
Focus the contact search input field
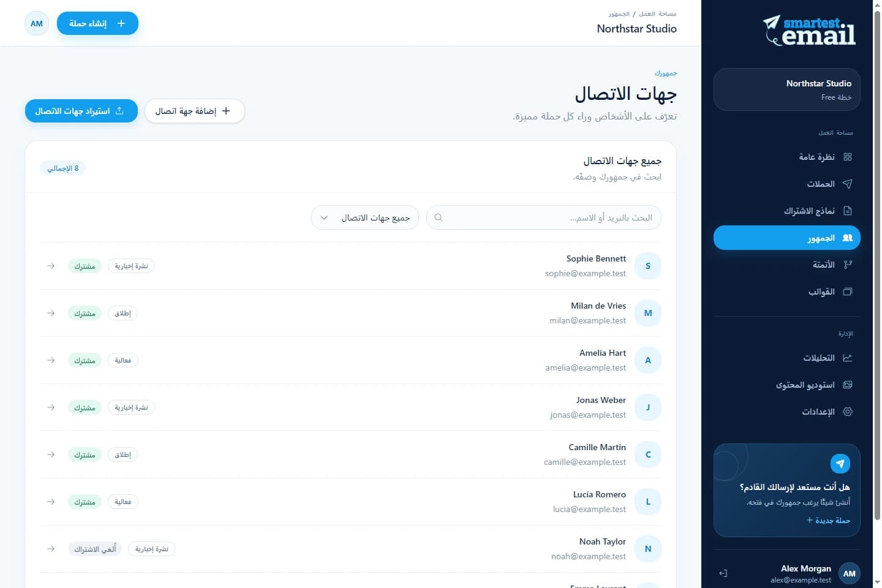click(544, 217)
